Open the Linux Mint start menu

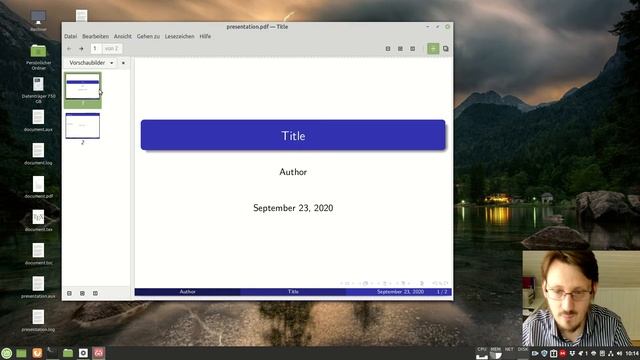pyautogui.click(x=7, y=353)
